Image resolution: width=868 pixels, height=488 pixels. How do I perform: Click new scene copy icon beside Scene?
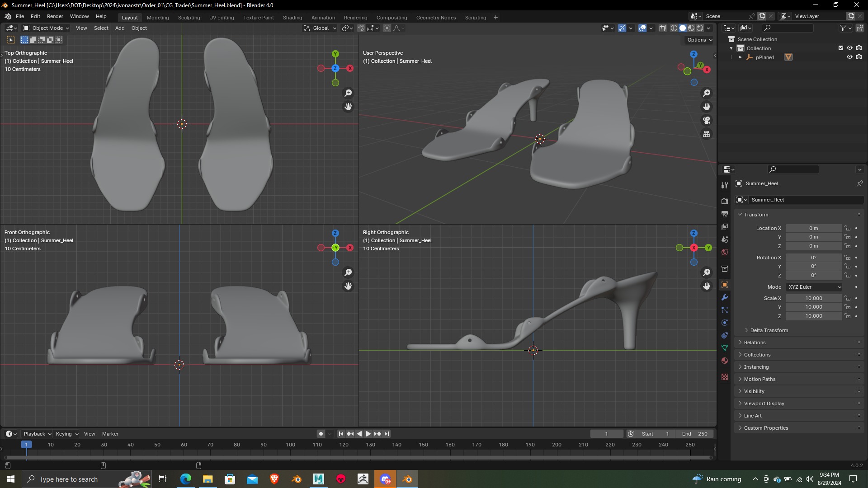[762, 16]
